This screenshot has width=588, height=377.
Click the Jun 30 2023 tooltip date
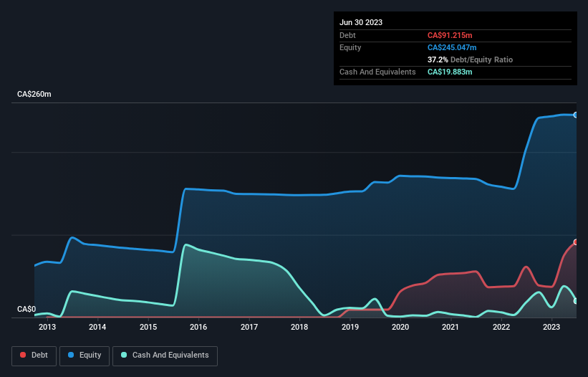[361, 22]
